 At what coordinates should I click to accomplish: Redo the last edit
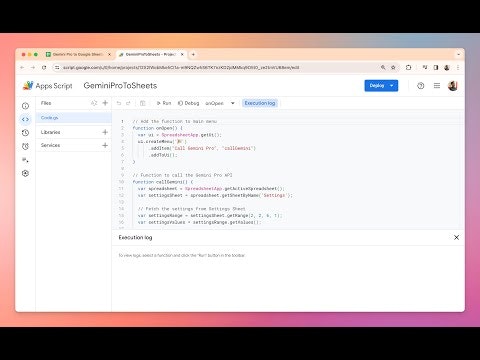click(128, 103)
